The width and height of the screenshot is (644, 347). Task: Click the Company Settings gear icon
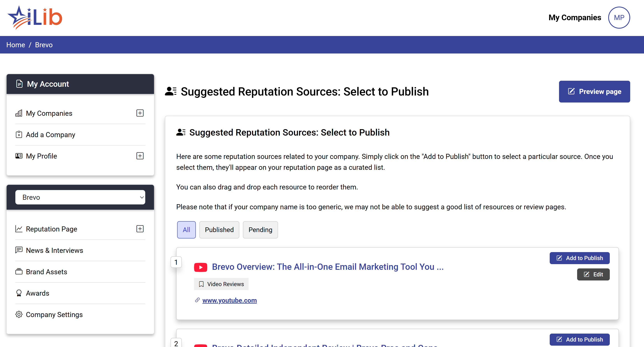(19, 314)
